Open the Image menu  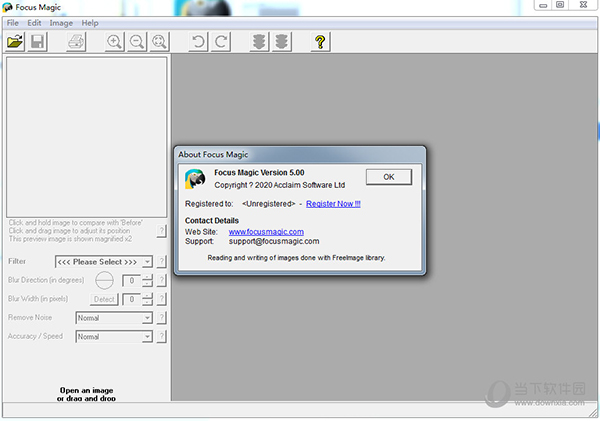tap(61, 23)
